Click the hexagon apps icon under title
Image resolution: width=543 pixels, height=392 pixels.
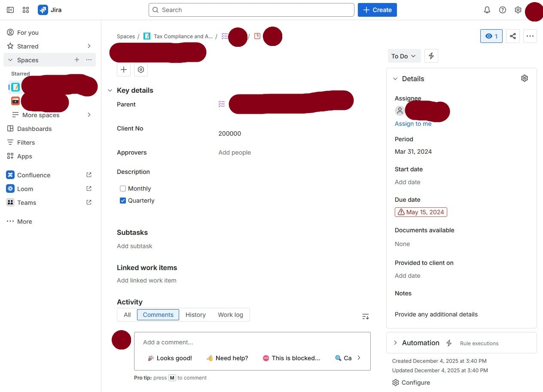click(x=141, y=70)
